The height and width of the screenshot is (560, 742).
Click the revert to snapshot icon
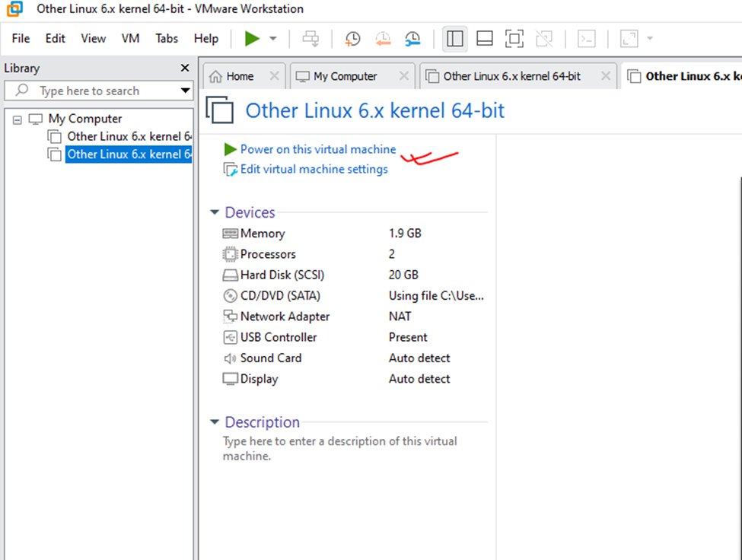click(383, 39)
